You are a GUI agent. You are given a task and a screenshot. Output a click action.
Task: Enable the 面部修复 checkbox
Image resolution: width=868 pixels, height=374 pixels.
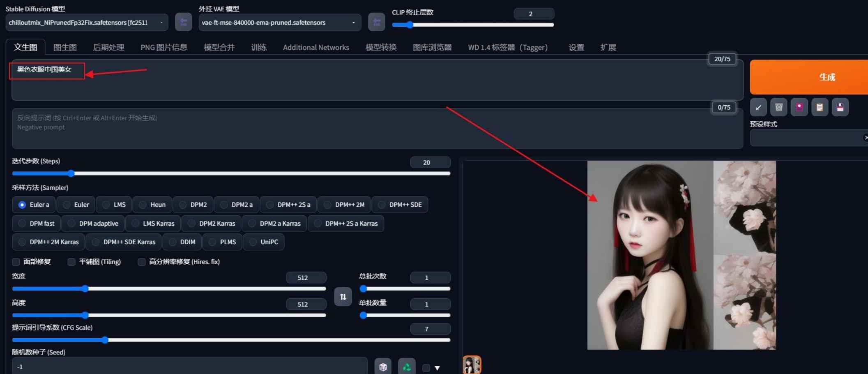click(x=16, y=262)
